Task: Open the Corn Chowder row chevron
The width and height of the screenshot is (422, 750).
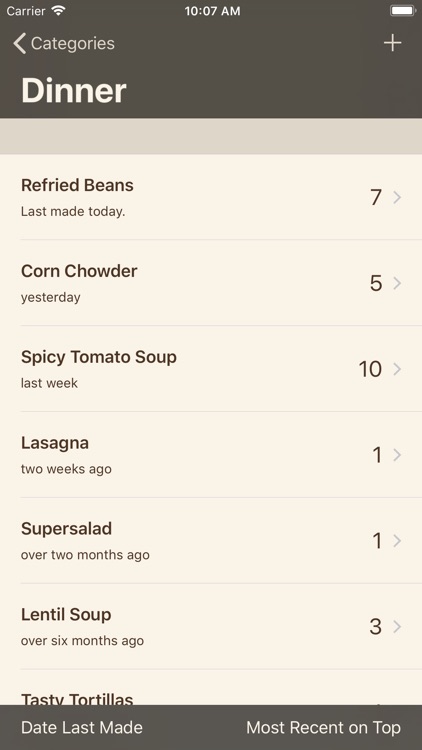Action: coord(397,283)
